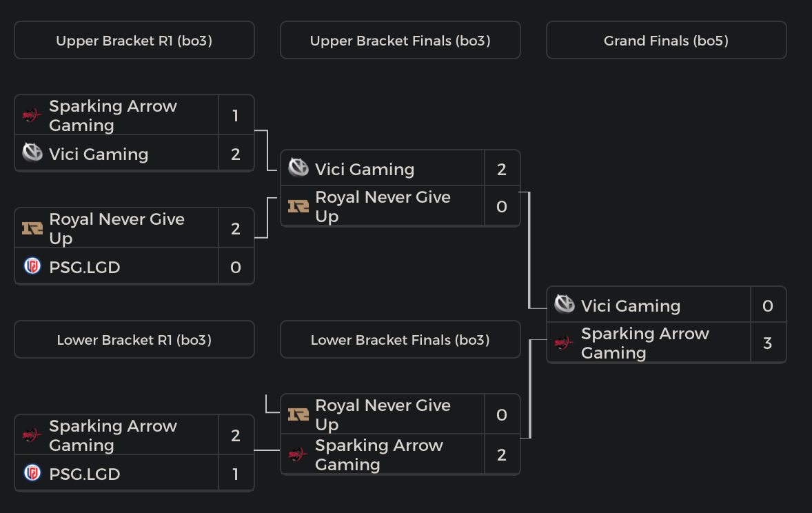
Task: Click Vici Gaming's score 2 in Upper Bracket Finals
Action: pyautogui.click(x=502, y=169)
